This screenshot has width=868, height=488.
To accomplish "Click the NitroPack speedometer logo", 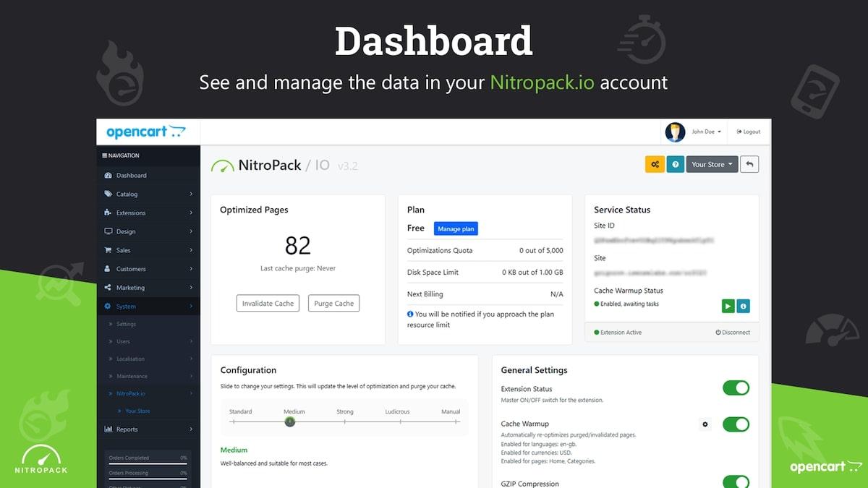I will tap(223, 166).
